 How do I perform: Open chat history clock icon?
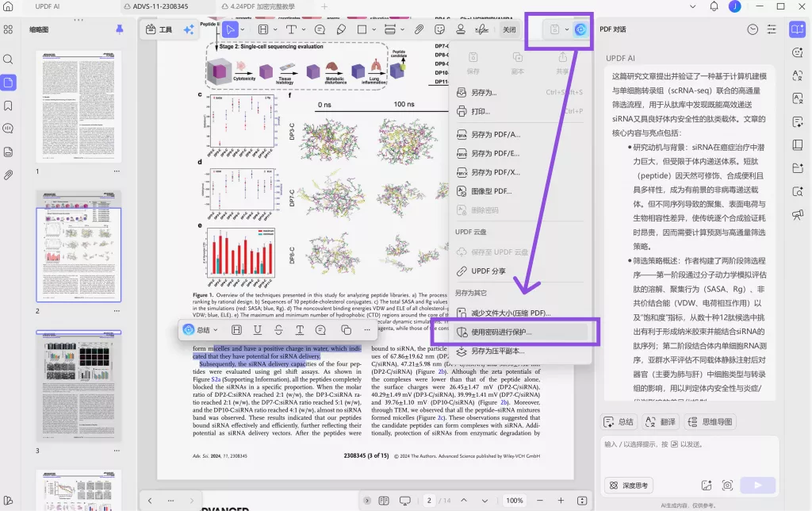pyautogui.click(x=753, y=29)
